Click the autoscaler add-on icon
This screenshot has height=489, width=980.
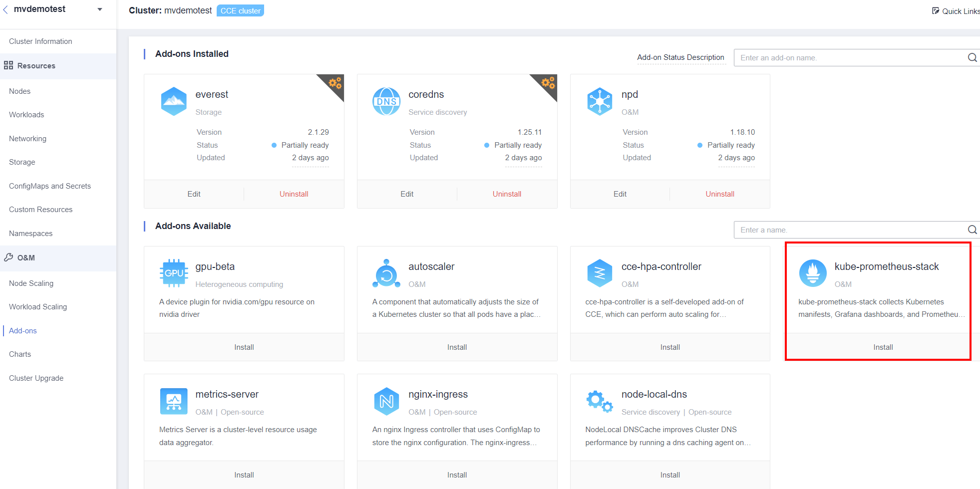click(386, 273)
